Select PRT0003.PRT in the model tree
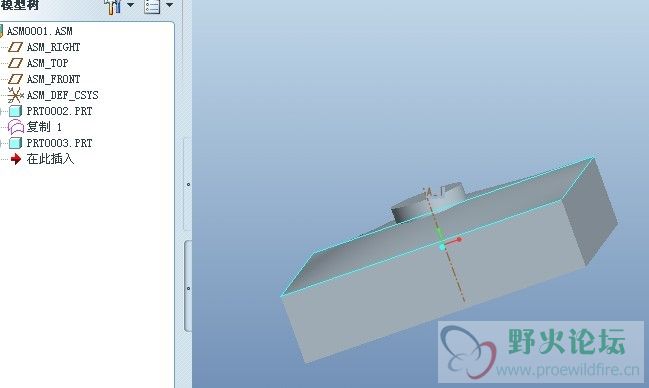The image size is (649, 388). (x=59, y=143)
